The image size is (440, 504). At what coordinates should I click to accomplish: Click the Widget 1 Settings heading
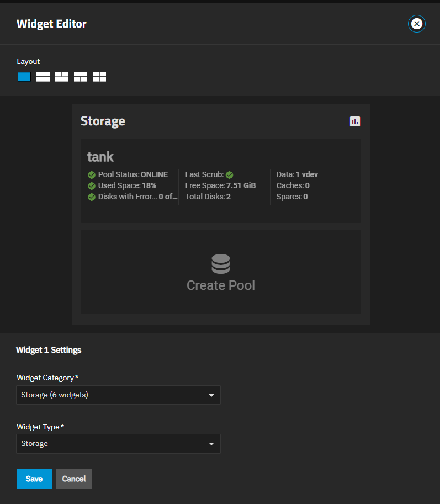click(49, 349)
